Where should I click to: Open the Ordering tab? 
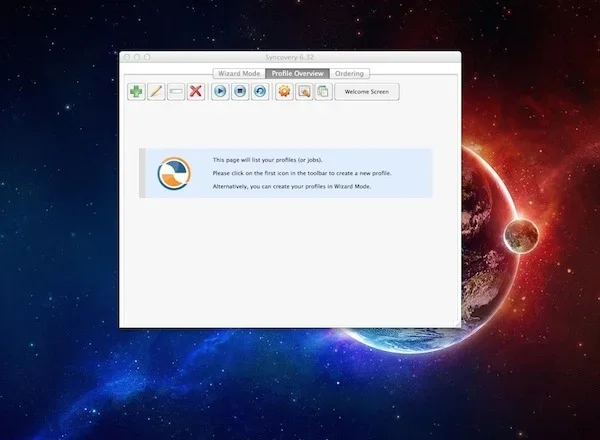pos(349,73)
